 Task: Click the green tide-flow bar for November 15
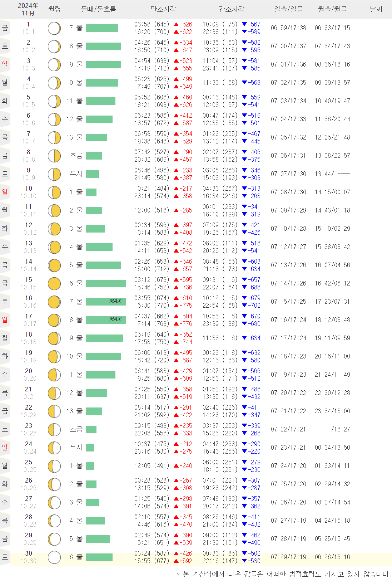coord(106,283)
